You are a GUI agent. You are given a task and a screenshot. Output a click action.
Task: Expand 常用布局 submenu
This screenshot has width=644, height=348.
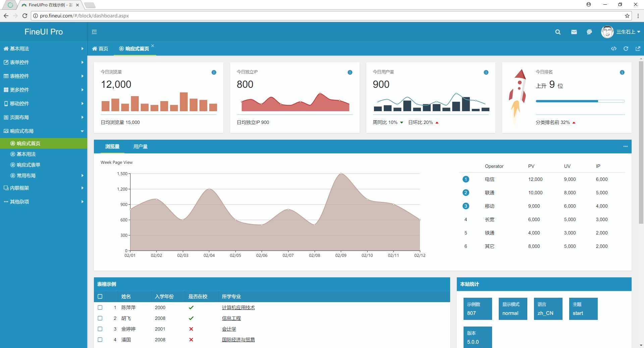click(44, 176)
